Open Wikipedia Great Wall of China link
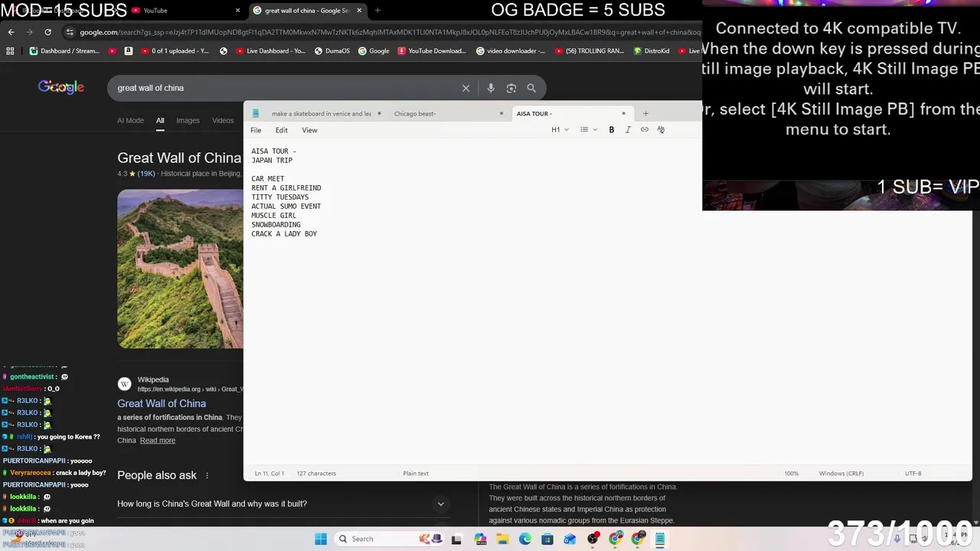 click(162, 403)
